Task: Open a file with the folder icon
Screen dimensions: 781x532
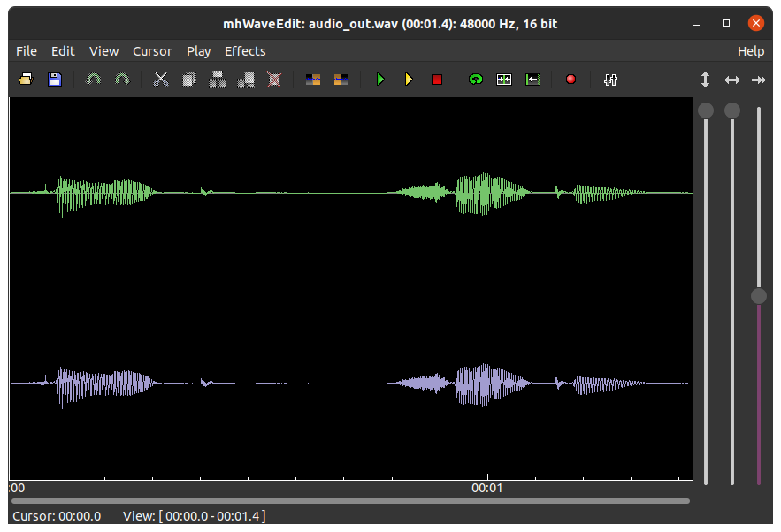Action: pyautogui.click(x=26, y=80)
